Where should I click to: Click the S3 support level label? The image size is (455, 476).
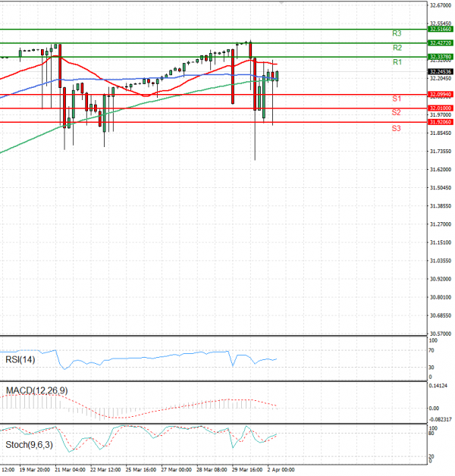(x=396, y=128)
